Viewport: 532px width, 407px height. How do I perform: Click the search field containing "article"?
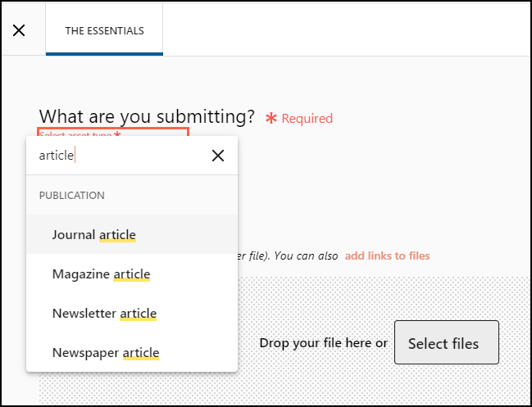coord(115,156)
